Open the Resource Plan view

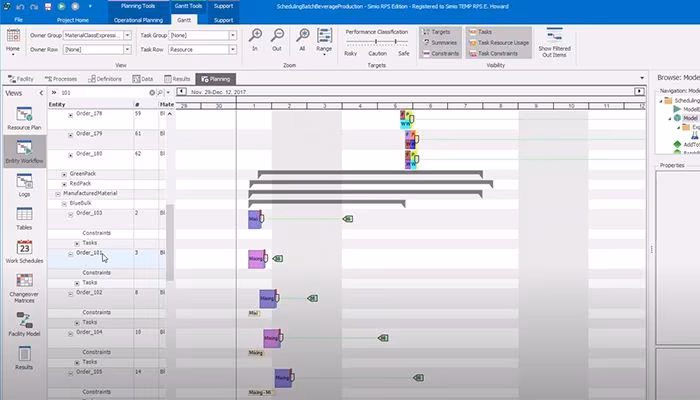(24, 118)
